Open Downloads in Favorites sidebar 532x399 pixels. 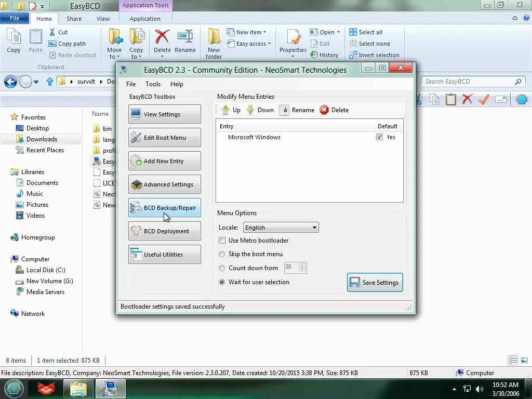tap(42, 139)
